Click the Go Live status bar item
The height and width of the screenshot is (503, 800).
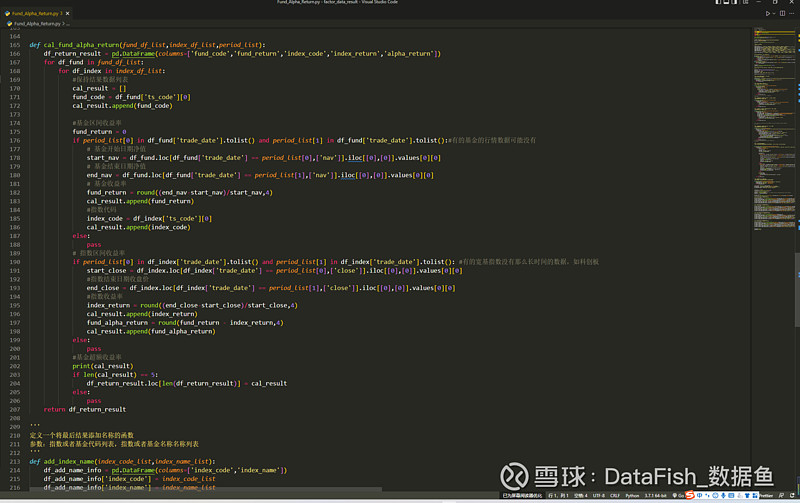tap(678, 495)
